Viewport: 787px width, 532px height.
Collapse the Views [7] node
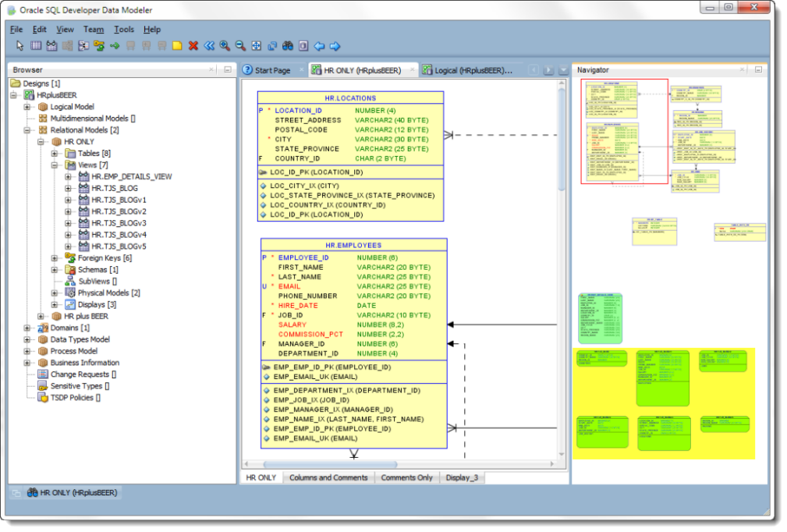click(x=55, y=165)
